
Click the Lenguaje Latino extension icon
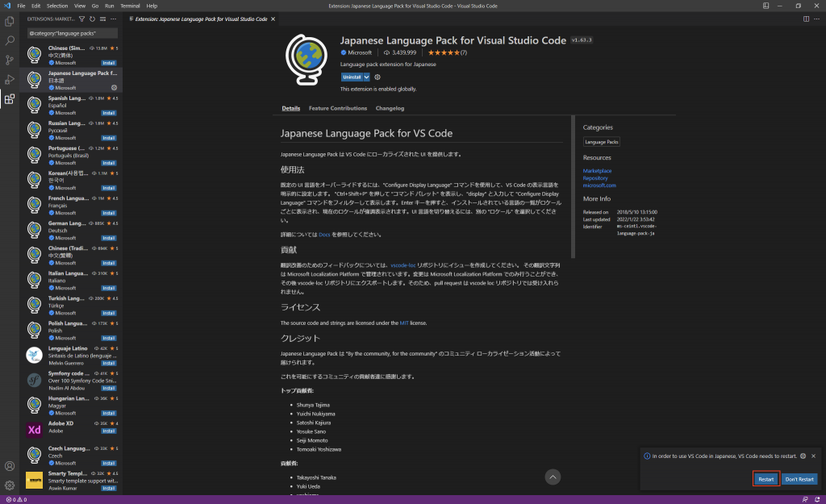coord(34,355)
